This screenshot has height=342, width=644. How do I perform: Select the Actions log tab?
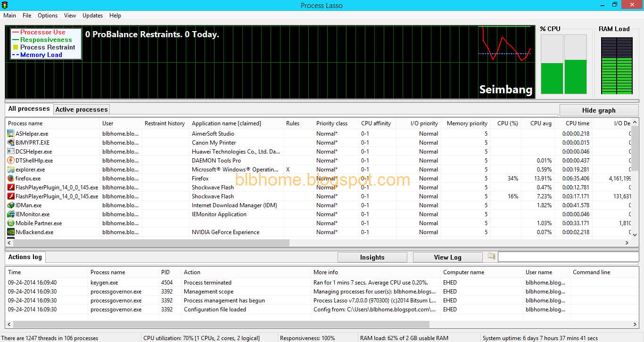tap(25, 257)
